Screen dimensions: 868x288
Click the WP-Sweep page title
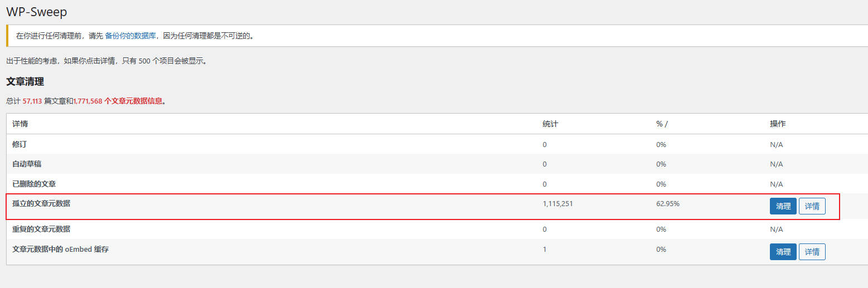37,12
